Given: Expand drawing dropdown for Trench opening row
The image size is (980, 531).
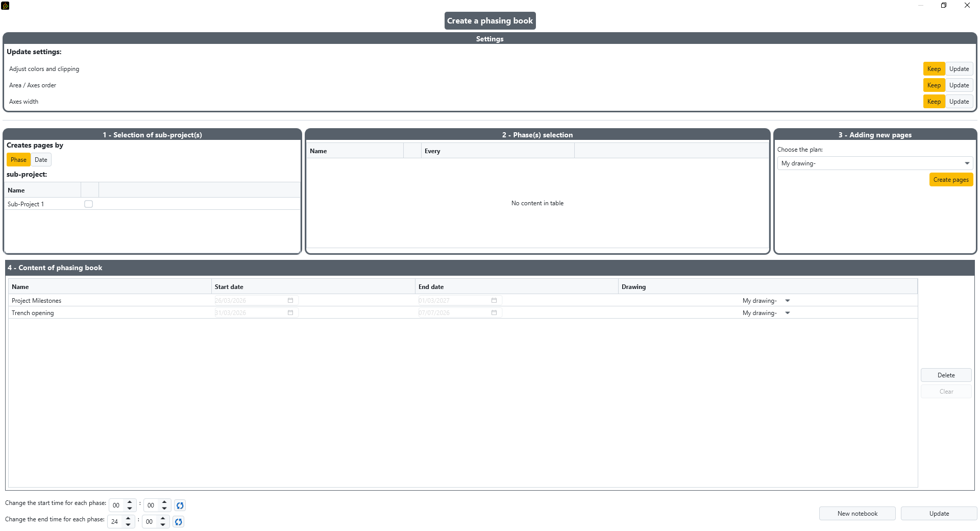Looking at the screenshot, I should click(x=788, y=313).
